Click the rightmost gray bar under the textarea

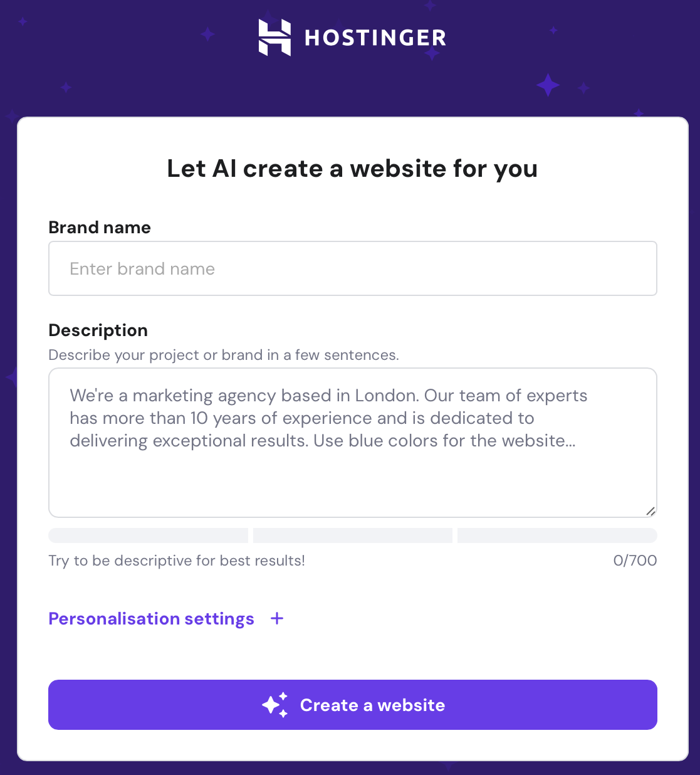557,535
